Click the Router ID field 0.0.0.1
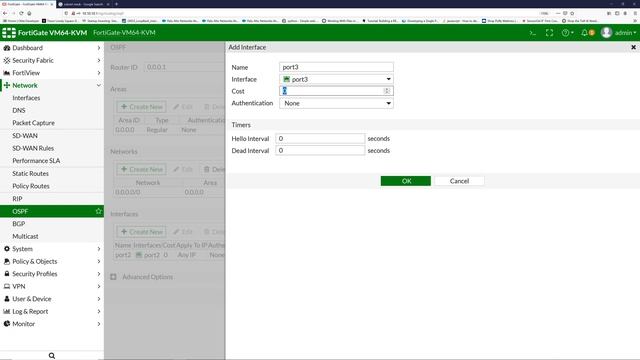The height and width of the screenshot is (360, 640). (184, 67)
